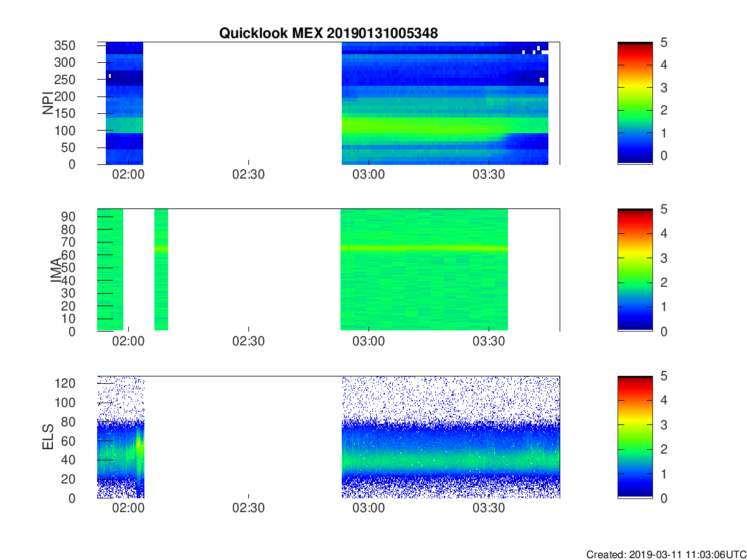The height and width of the screenshot is (560, 747).
Task: Click the "02:00" time label under IMA panel
Action: (128, 342)
